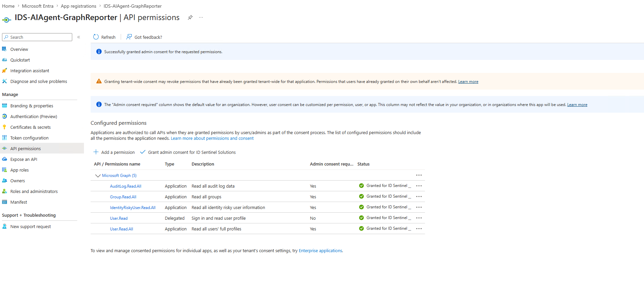Open the ellipsis menu for IdentityRiskyUser.Read.All row
Image resolution: width=644 pixels, height=307 pixels.
(419, 207)
